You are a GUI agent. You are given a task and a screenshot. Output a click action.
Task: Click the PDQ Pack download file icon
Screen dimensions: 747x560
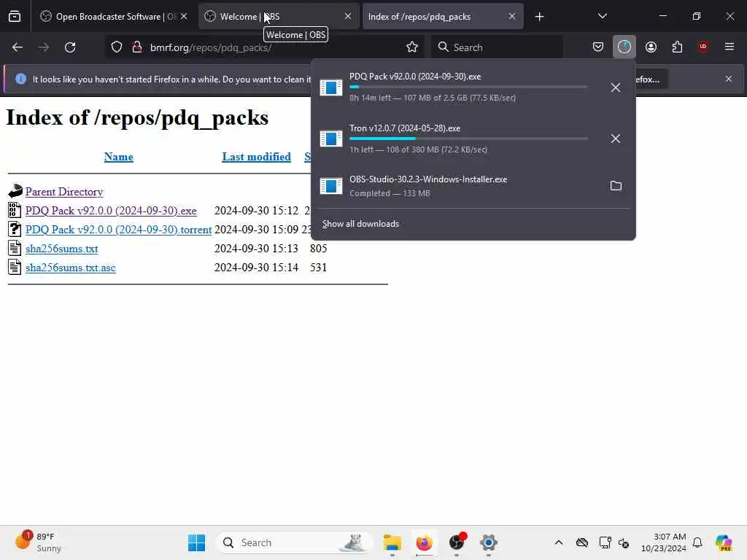pyautogui.click(x=331, y=87)
